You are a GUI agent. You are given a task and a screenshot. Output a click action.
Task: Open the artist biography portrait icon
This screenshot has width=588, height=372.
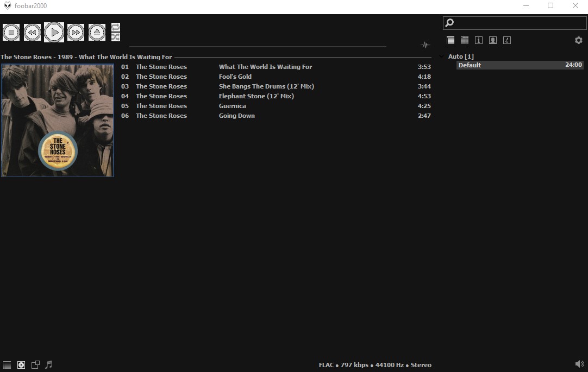click(x=493, y=40)
